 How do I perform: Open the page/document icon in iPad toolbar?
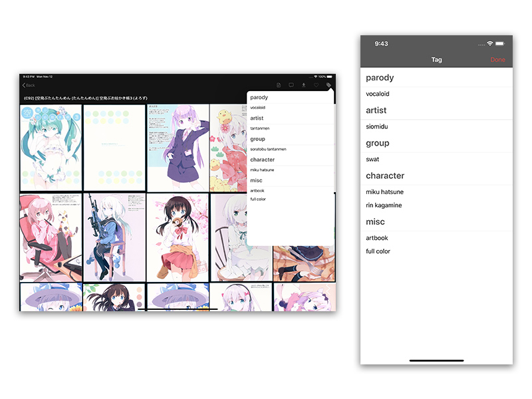(279, 85)
